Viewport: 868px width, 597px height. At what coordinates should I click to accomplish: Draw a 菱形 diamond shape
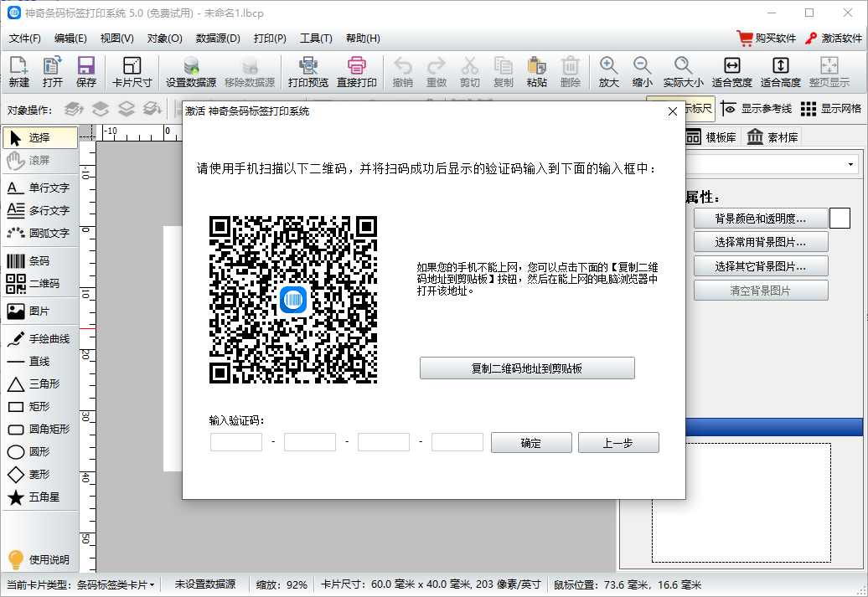coord(40,476)
